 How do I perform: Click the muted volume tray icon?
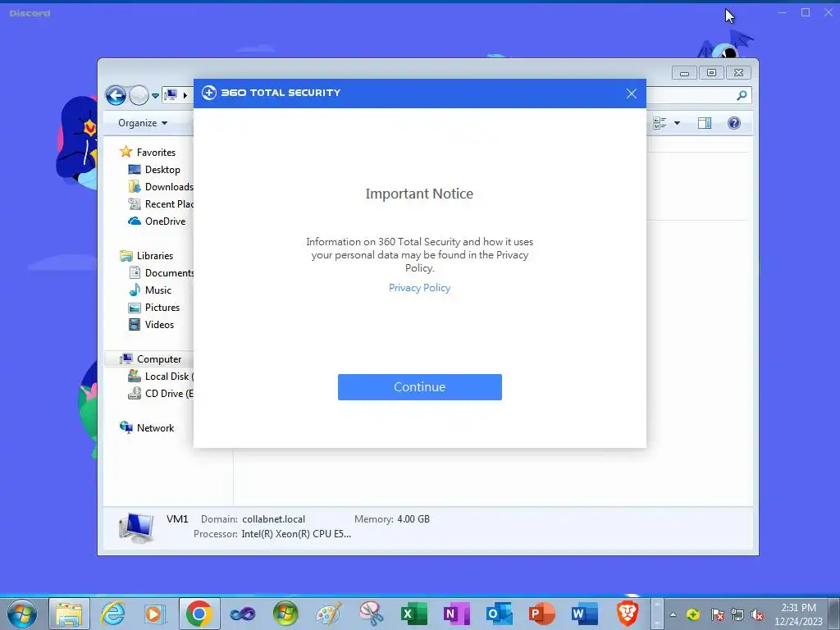pos(757,614)
